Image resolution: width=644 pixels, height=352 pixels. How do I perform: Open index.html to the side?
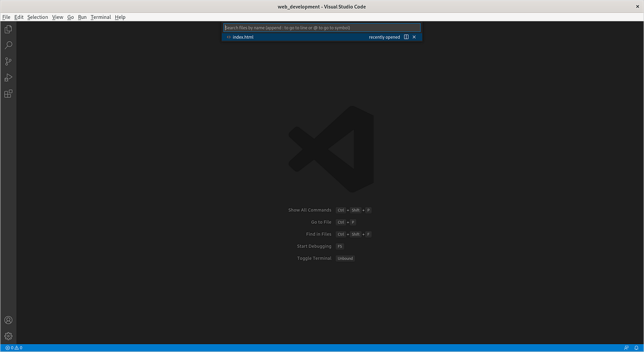pyautogui.click(x=406, y=37)
